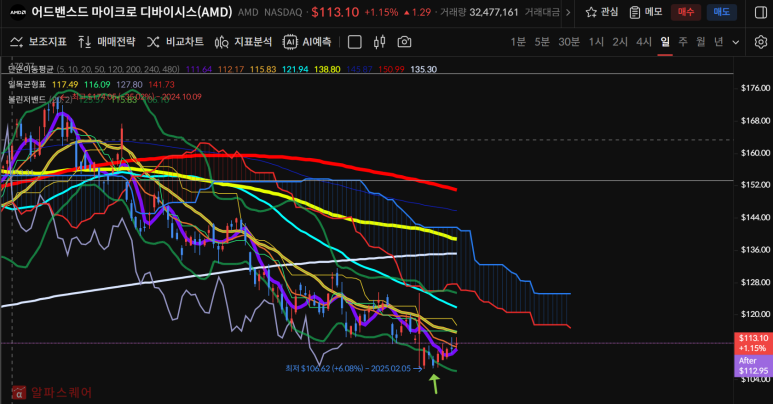
Task: Click the +1.15% change in header
Action: click(x=381, y=12)
